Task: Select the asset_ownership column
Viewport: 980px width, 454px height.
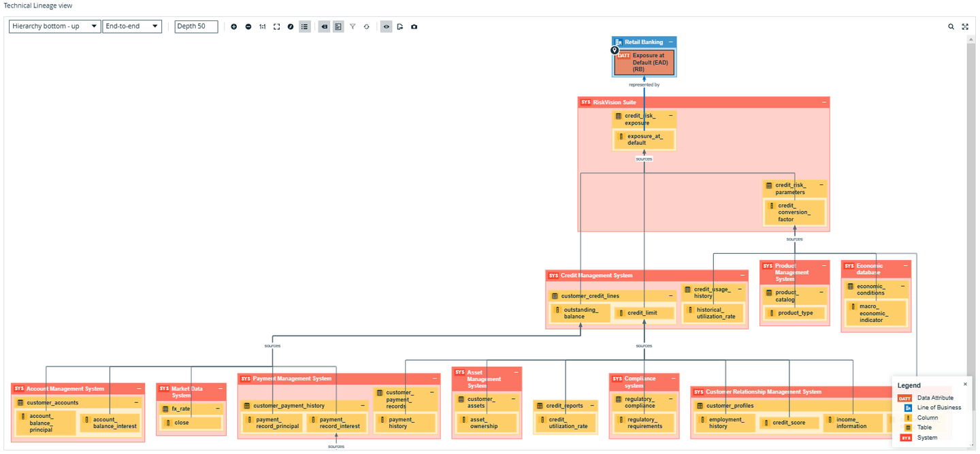Action: [487, 423]
